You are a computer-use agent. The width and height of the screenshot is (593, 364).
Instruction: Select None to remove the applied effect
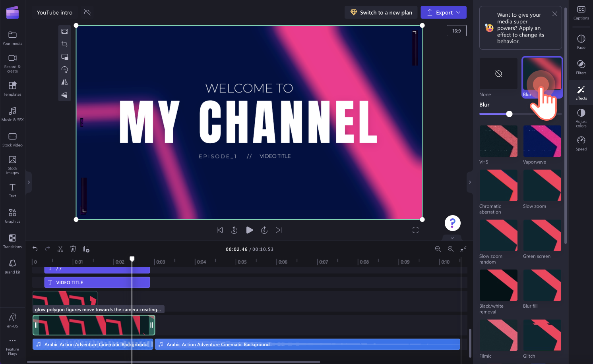pyautogui.click(x=498, y=73)
